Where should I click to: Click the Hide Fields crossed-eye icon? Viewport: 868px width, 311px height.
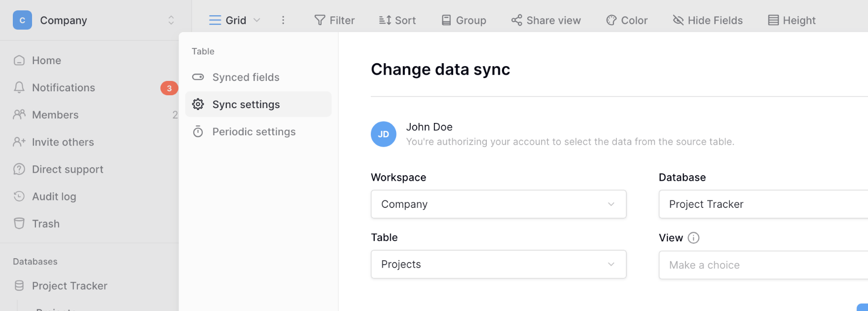[678, 20]
